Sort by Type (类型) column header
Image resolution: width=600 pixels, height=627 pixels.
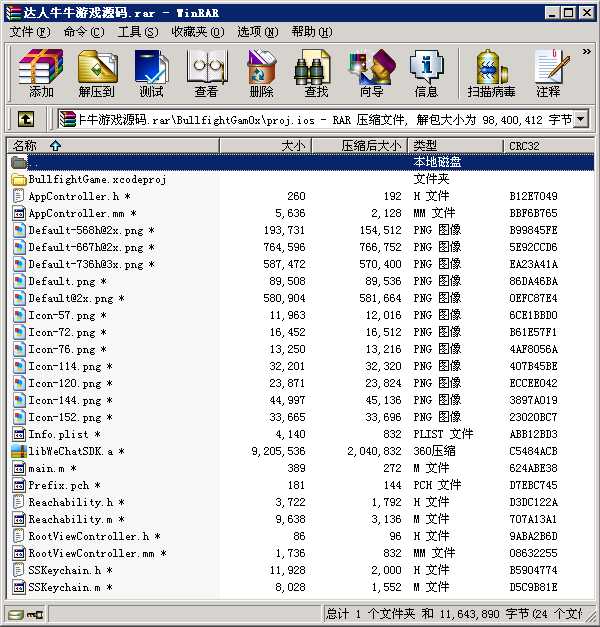point(455,146)
